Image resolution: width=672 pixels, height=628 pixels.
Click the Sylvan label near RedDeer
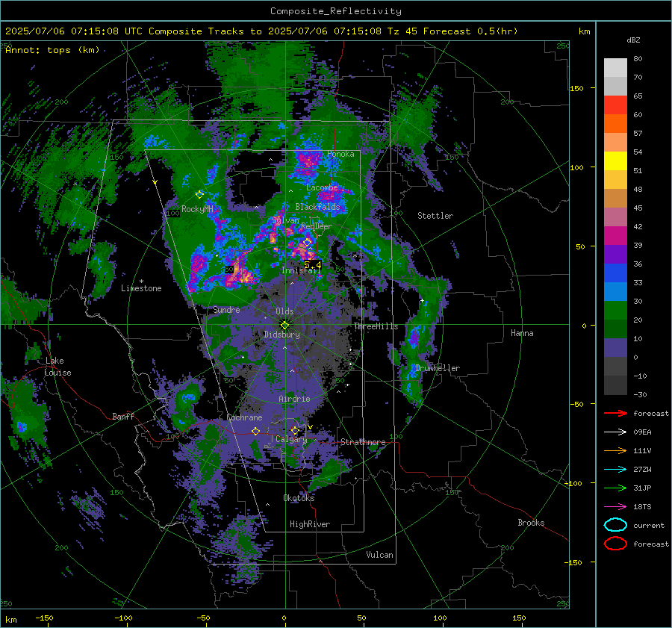285,220
